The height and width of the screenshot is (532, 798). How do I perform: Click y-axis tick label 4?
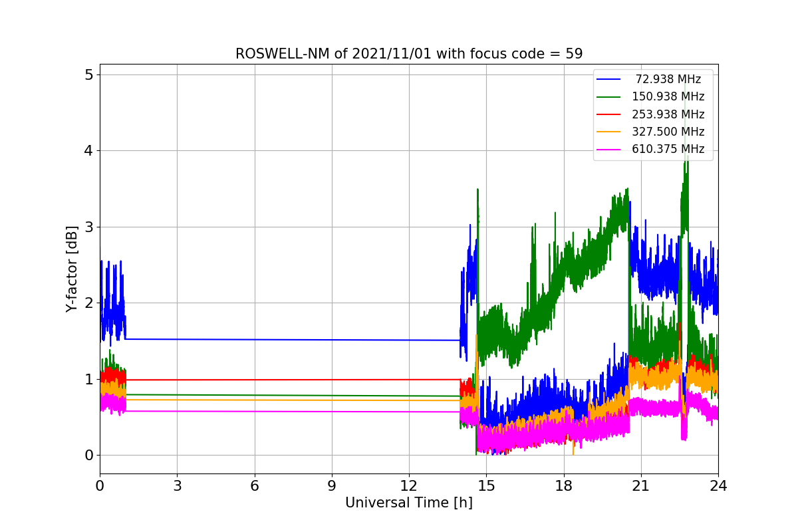tap(88, 151)
